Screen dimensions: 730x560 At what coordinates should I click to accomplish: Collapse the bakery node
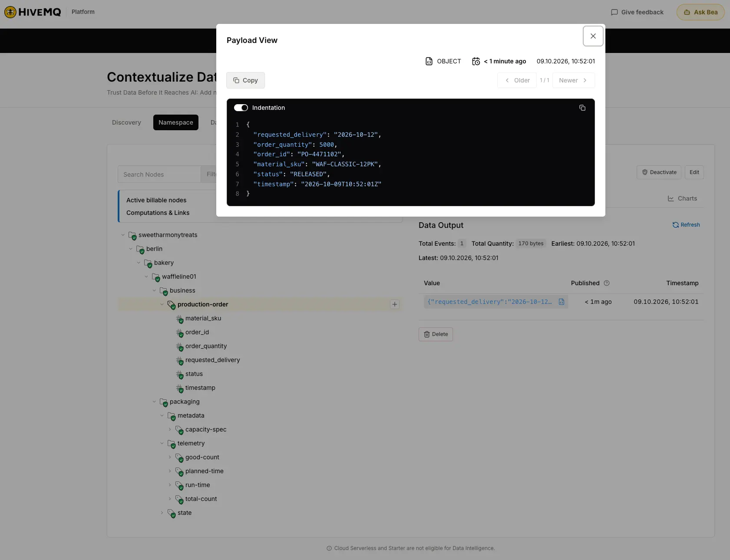139,263
